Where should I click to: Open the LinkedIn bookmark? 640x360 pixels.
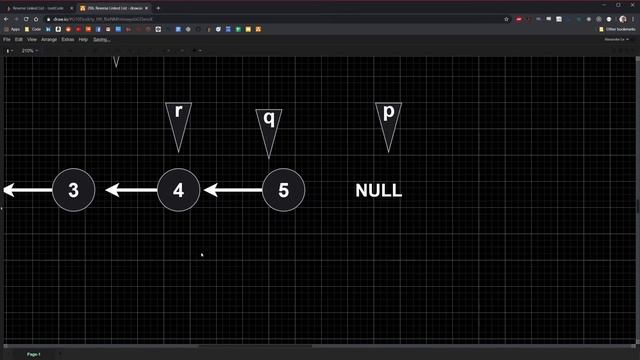click(48, 29)
